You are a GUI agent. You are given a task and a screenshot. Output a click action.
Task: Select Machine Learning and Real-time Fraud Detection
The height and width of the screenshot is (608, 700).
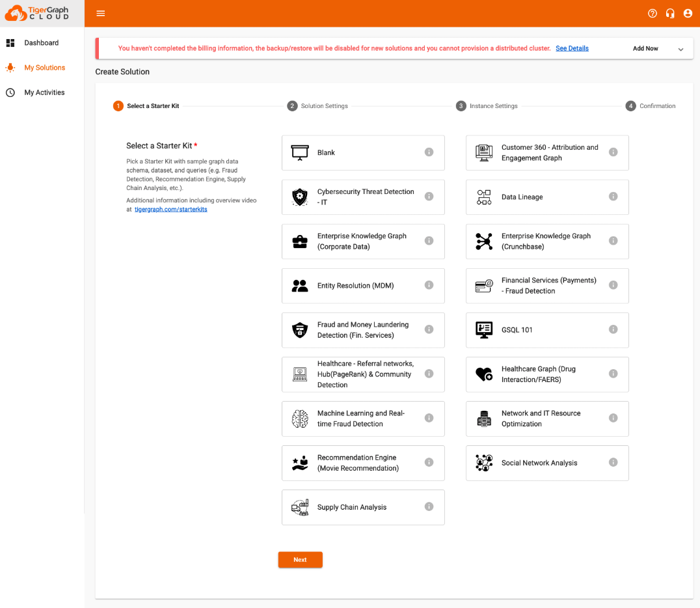(x=364, y=419)
